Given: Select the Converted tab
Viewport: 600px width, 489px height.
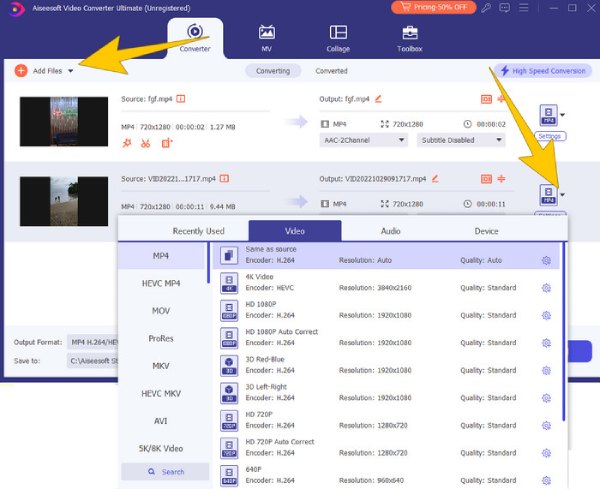Looking at the screenshot, I should tap(331, 71).
